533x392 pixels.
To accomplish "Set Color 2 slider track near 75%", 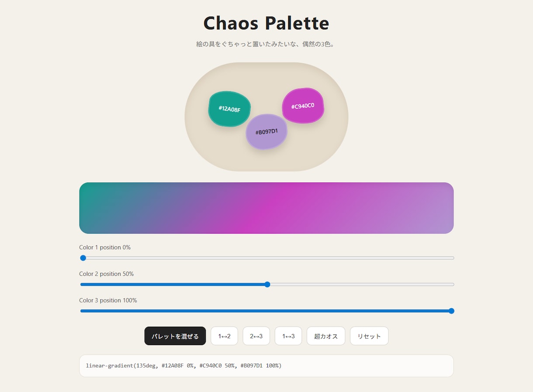I will [360, 285].
